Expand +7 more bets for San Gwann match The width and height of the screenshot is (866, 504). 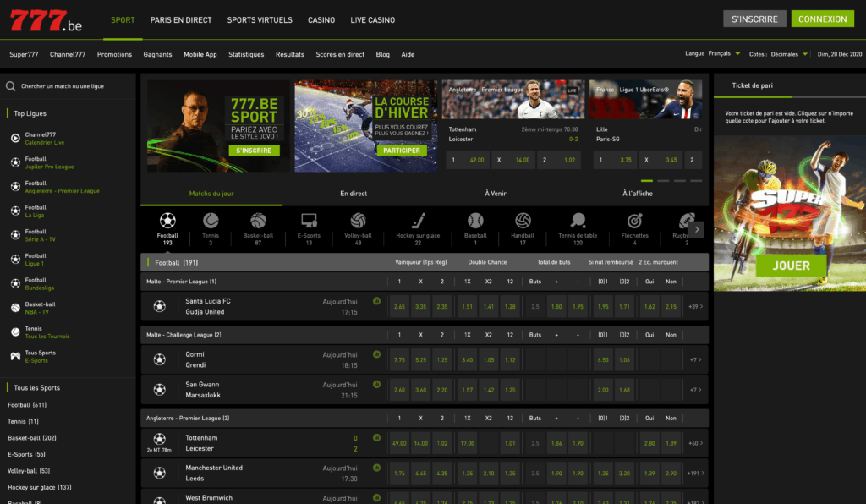tap(696, 390)
